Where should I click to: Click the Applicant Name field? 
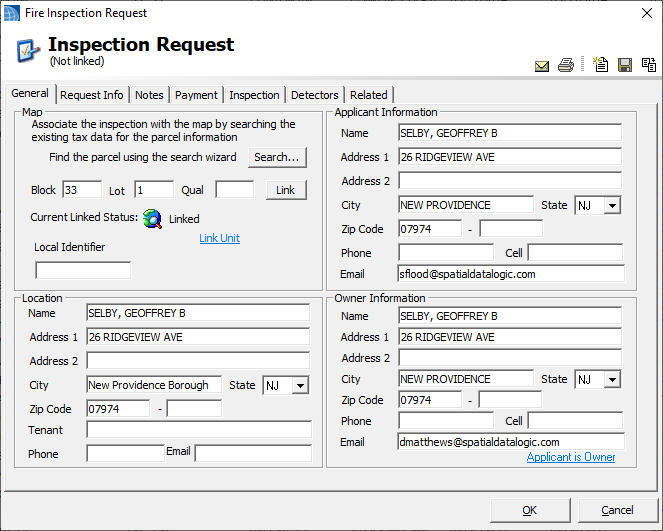click(510, 133)
